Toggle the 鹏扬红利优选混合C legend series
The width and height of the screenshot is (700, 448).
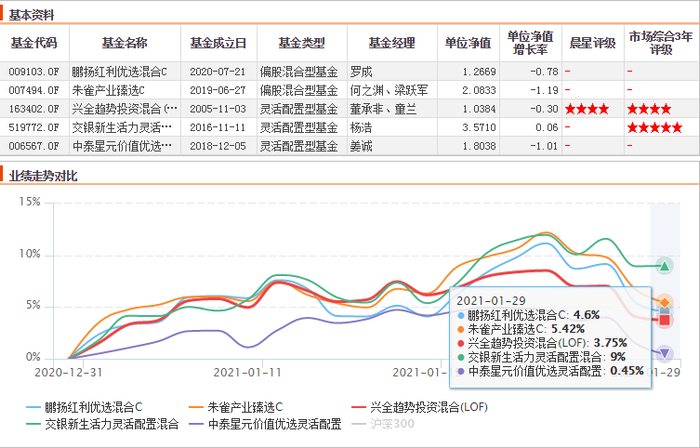pyautogui.click(x=84, y=407)
